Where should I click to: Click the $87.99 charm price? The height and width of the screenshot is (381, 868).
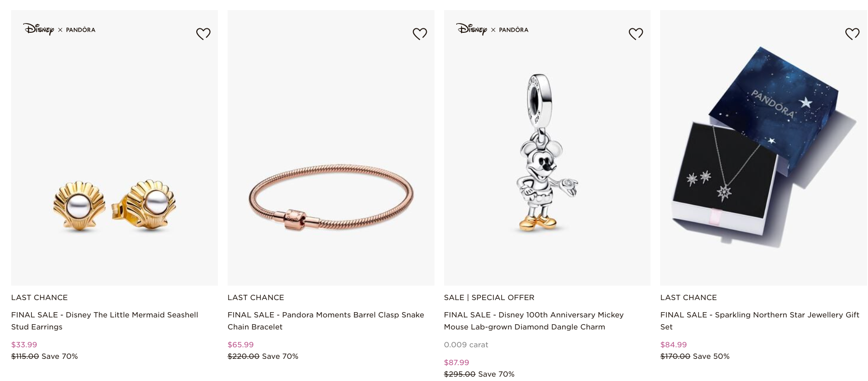[457, 363]
